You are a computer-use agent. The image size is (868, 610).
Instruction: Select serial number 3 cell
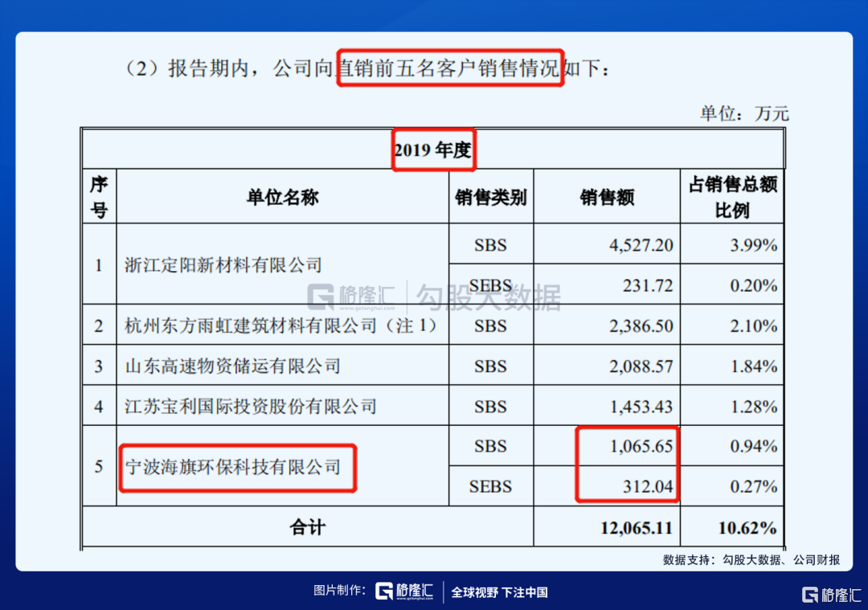coord(99,366)
